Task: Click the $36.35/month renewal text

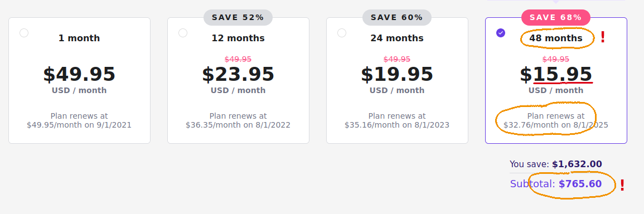Action: [x=238, y=121]
